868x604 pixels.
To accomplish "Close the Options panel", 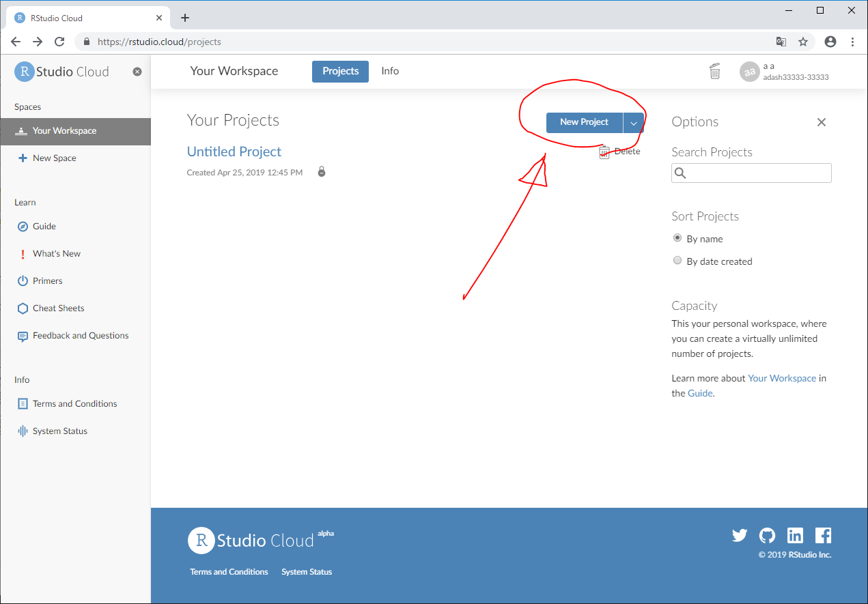I will click(822, 122).
